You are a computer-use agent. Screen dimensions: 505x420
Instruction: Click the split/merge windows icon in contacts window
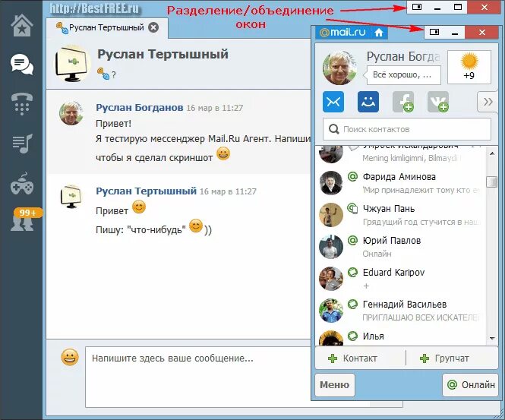[434, 32]
